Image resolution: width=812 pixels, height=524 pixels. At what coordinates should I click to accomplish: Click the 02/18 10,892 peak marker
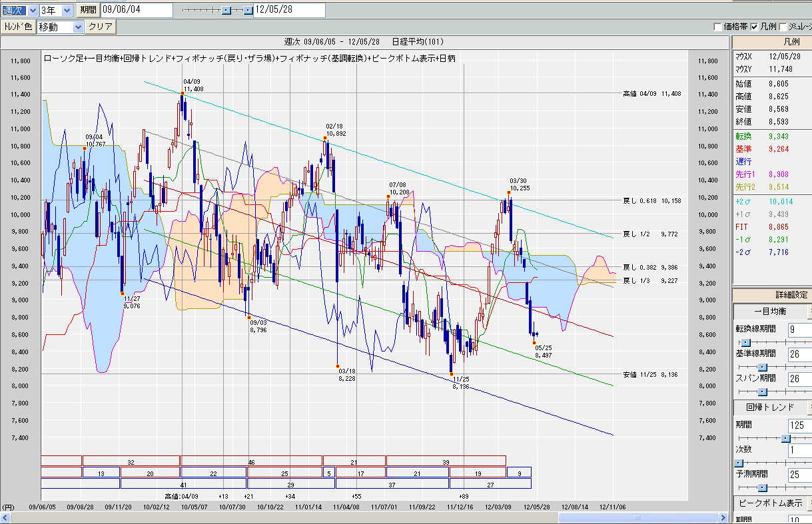[x=325, y=138]
